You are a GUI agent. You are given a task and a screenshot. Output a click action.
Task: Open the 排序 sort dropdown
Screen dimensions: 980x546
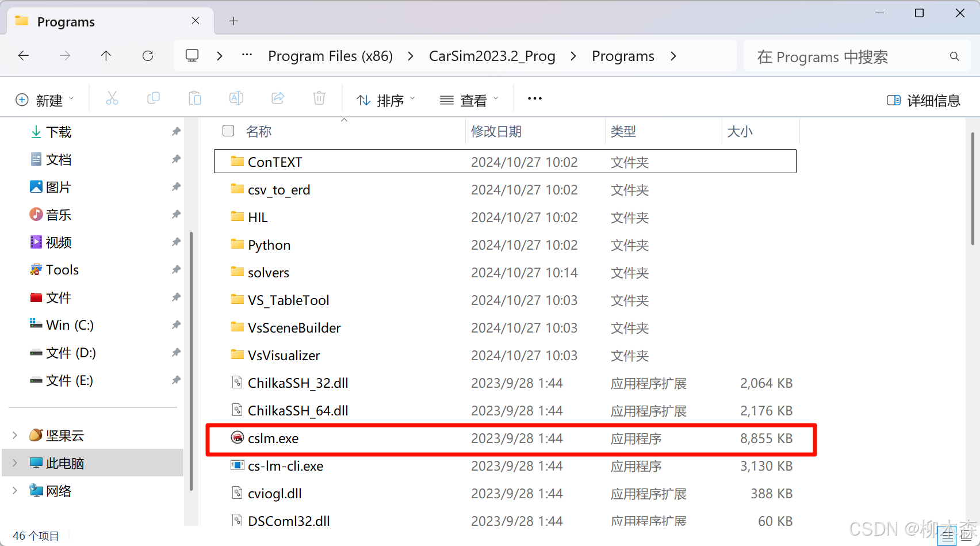coord(386,100)
